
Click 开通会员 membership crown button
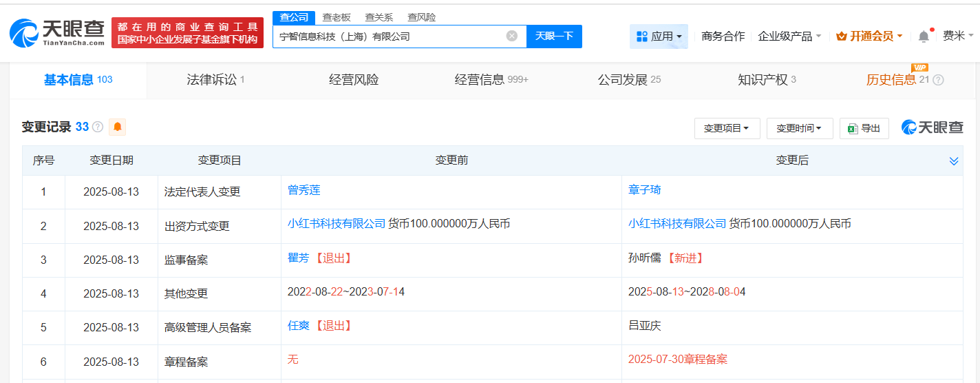tap(869, 37)
